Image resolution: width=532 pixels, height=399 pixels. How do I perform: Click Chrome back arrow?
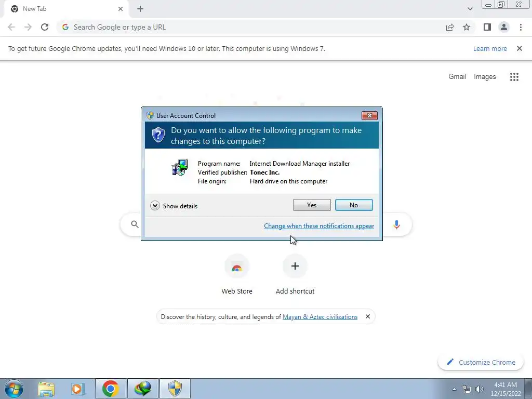[x=11, y=27]
